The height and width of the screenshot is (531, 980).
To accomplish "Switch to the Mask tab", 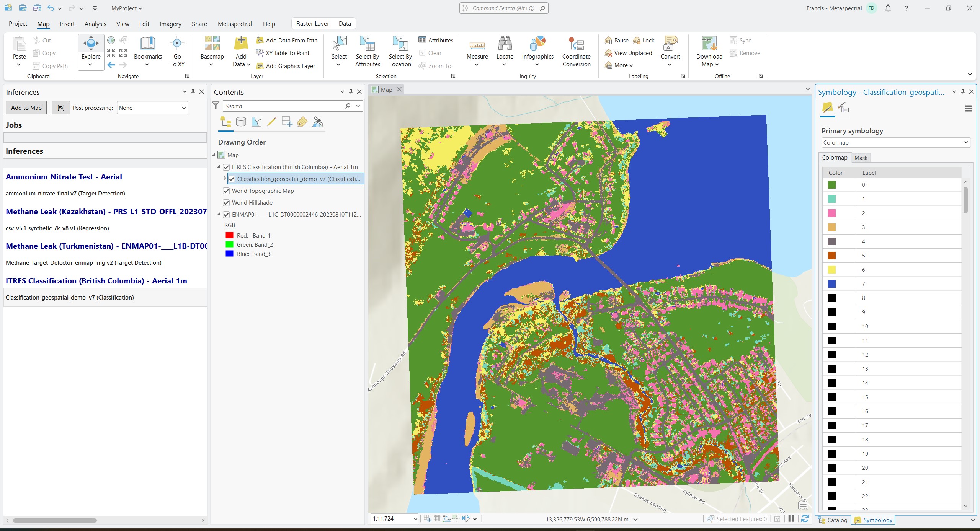I will click(861, 158).
